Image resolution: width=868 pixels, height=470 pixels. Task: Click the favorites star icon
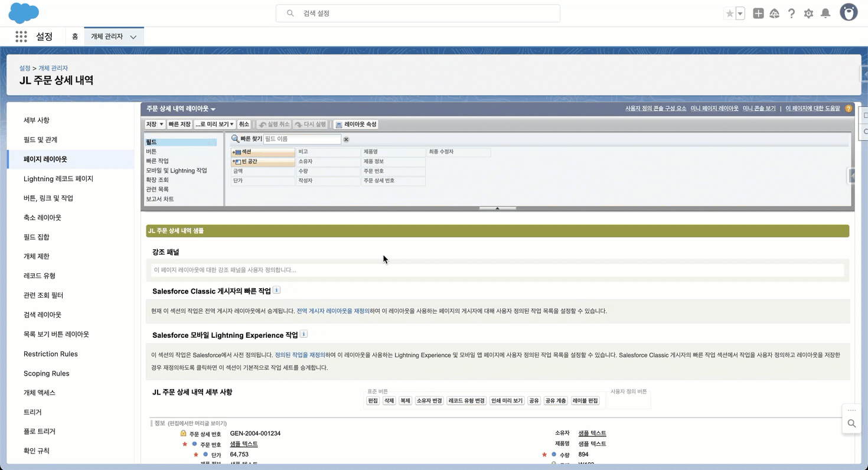[730, 14]
